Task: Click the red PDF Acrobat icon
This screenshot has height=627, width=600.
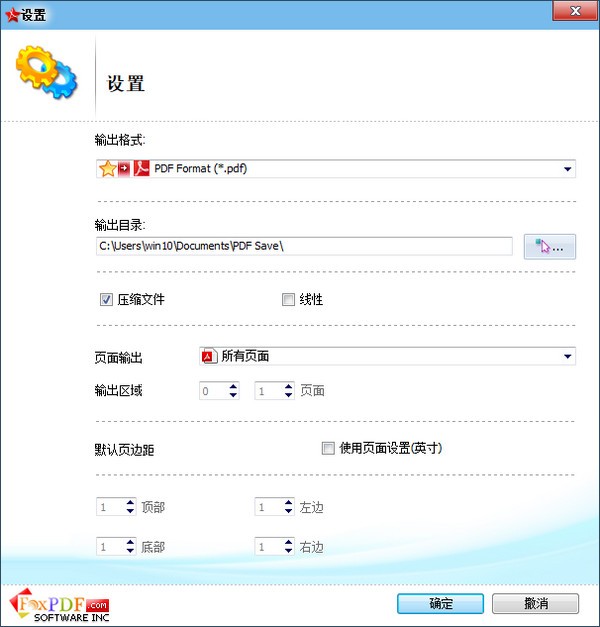Action: click(141, 168)
